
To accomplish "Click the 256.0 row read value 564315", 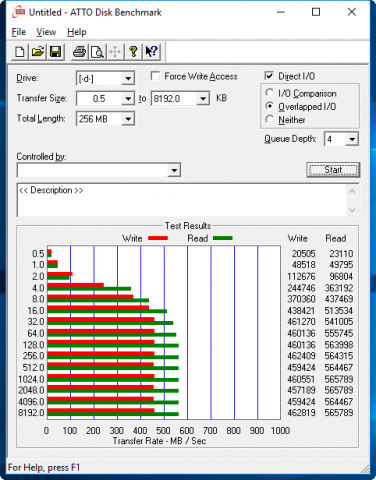I will point(339,356).
